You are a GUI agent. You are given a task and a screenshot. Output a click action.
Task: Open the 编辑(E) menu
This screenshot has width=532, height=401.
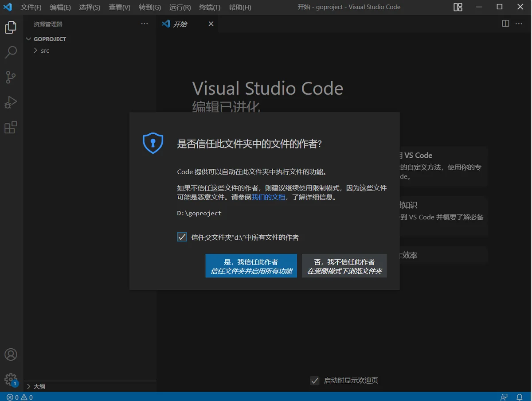(x=60, y=7)
